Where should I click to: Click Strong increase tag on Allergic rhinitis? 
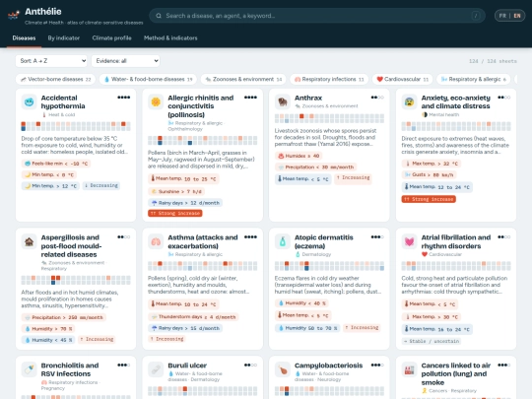(x=175, y=213)
